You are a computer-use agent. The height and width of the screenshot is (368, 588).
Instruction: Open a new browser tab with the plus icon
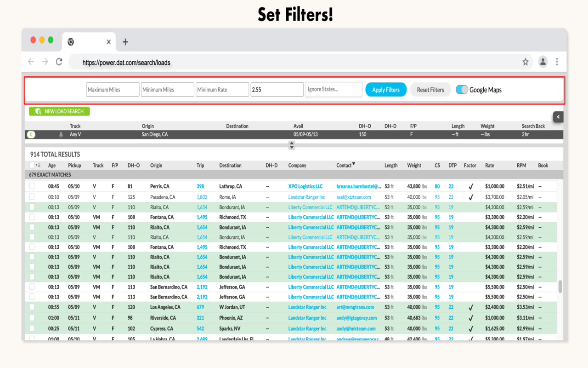[125, 42]
